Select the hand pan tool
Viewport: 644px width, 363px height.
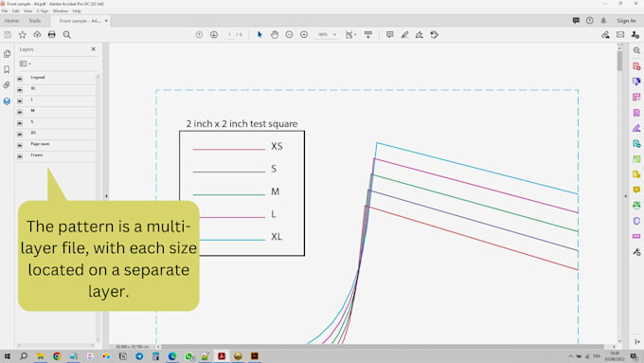275,35
